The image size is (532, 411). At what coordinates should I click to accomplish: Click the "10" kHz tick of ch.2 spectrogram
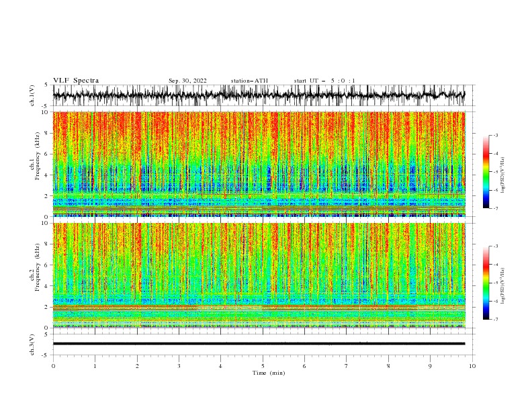pyautogui.click(x=46, y=223)
